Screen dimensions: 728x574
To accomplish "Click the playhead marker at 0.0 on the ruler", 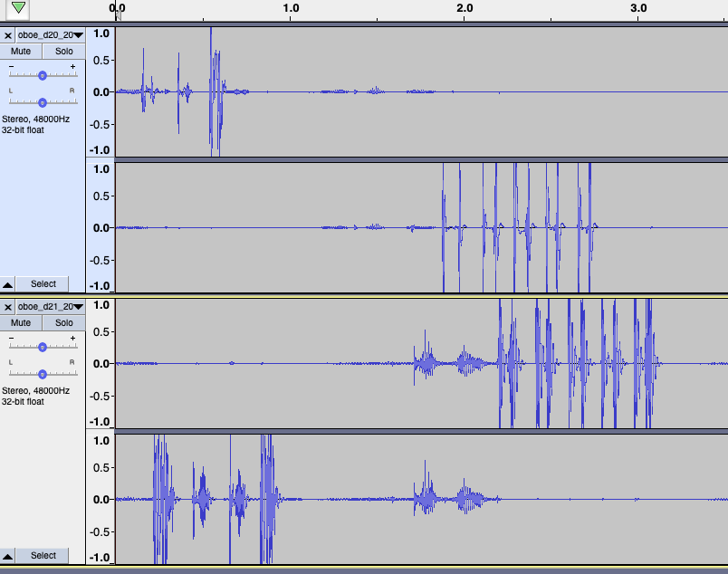I will point(118,15).
